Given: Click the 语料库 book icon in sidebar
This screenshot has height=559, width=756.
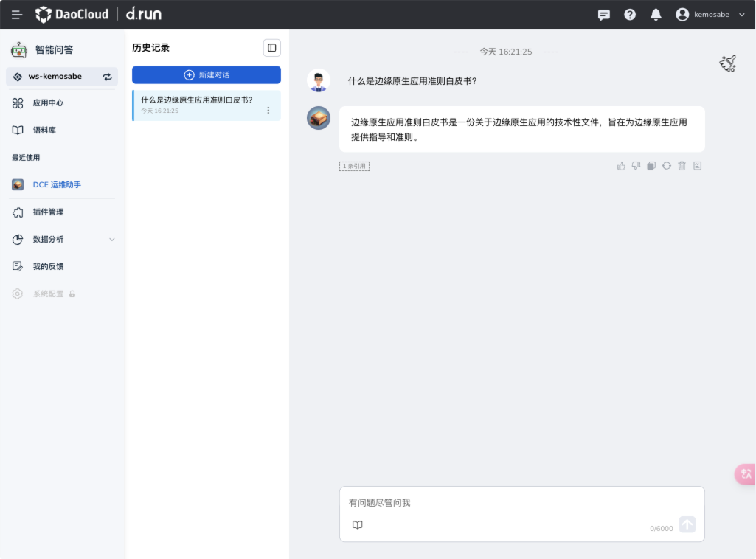Looking at the screenshot, I should pos(18,130).
